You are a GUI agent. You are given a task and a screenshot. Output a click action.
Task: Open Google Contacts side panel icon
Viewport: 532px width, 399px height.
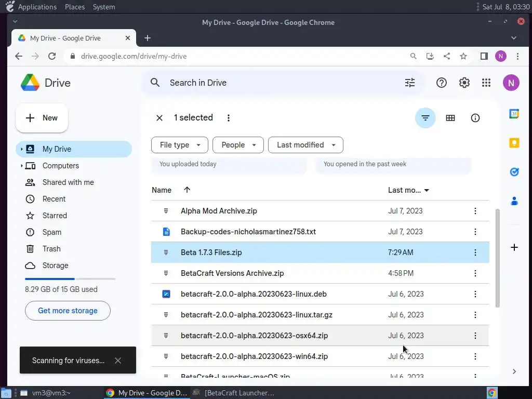(514, 201)
